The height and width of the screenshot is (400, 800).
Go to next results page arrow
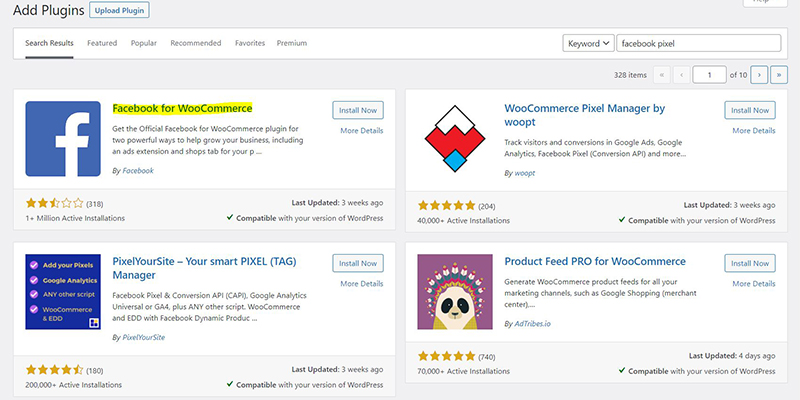pos(759,74)
